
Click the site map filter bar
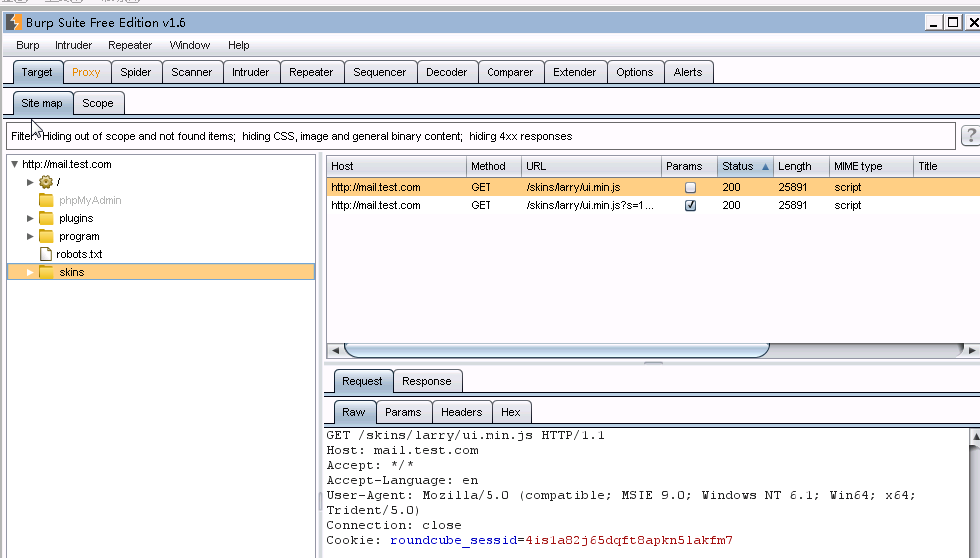tap(481, 136)
